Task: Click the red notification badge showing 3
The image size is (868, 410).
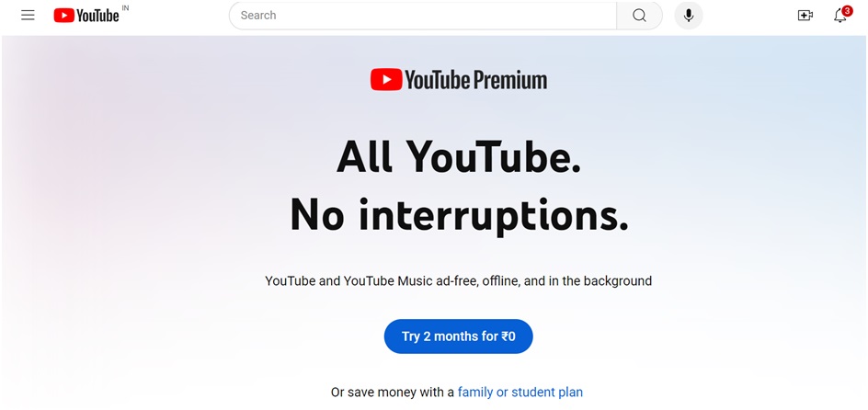Action: (x=847, y=10)
